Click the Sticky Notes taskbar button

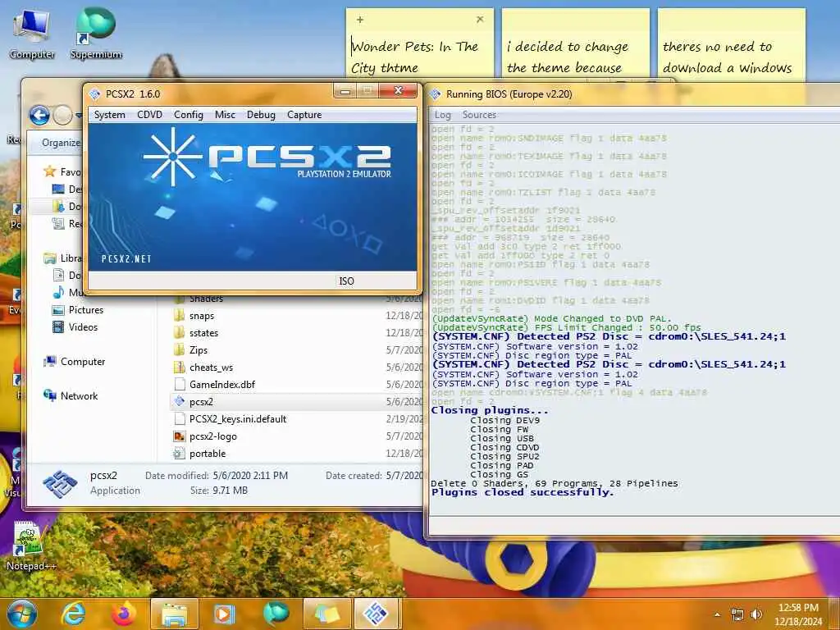pyautogui.click(x=327, y=614)
